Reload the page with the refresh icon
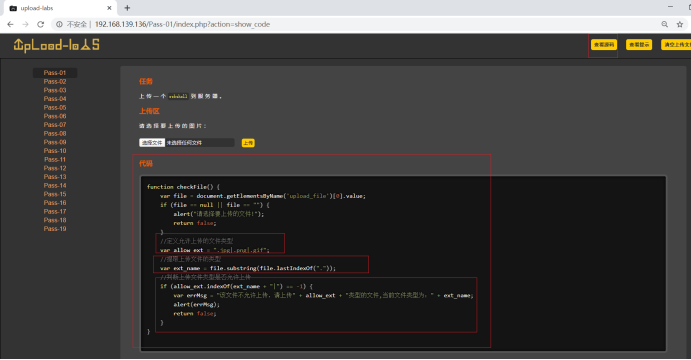Screen dimensions: 691x360 (41, 24)
